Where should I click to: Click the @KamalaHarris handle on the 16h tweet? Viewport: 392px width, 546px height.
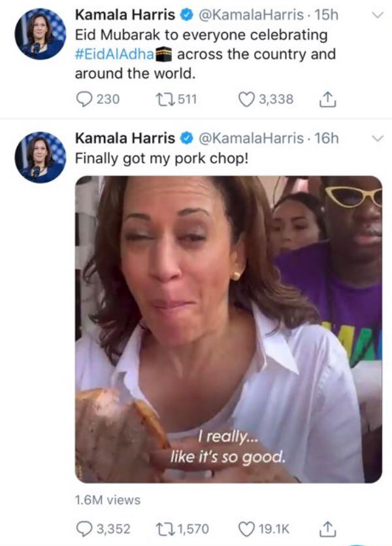click(250, 138)
